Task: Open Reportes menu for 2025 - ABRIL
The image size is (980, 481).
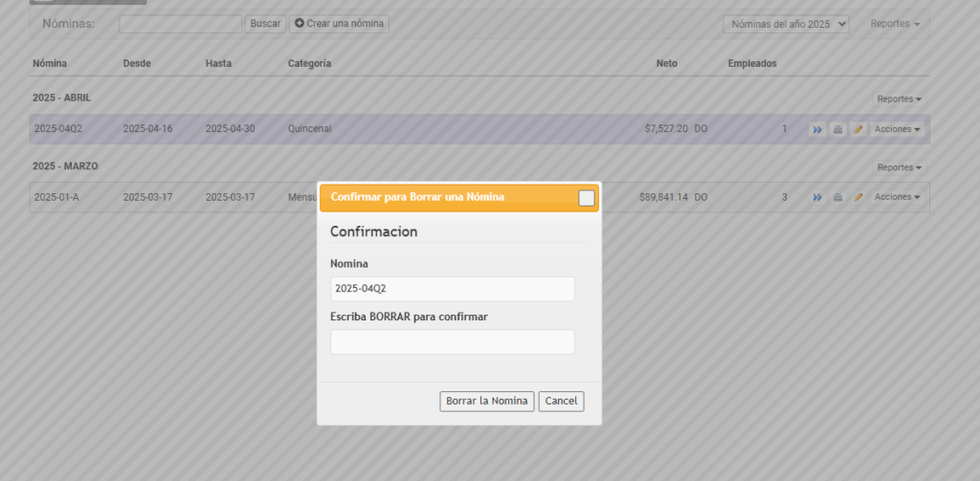Action: [900, 98]
